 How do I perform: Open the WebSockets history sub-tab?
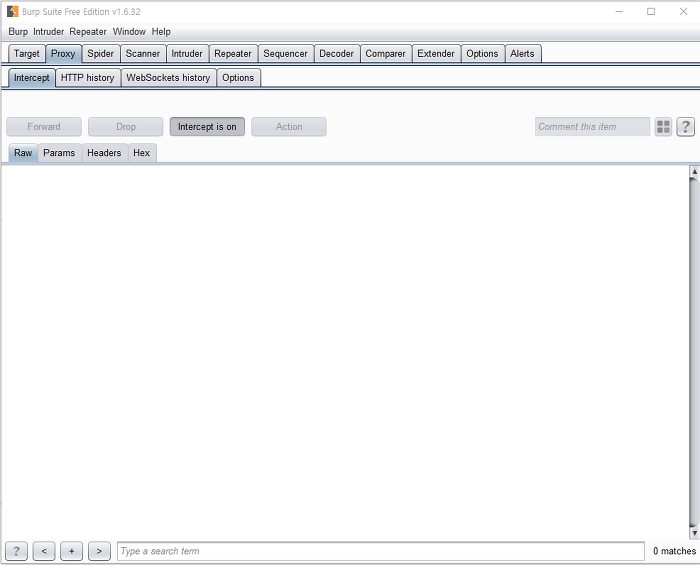168,78
